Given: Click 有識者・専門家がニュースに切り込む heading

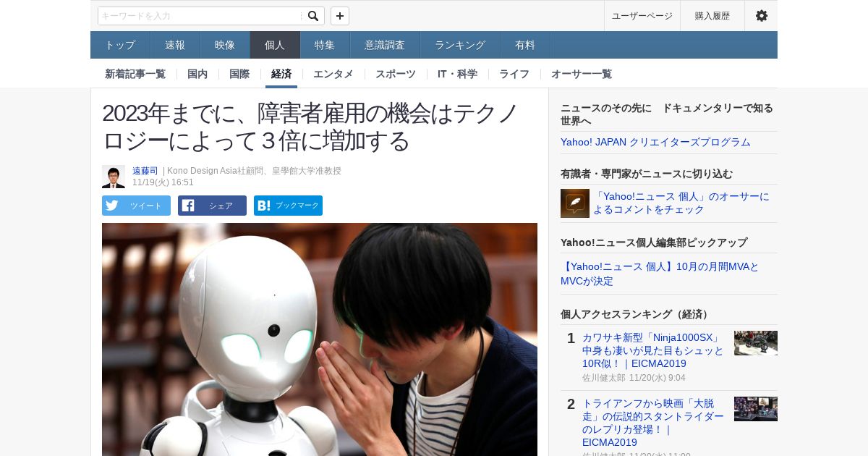Looking at the screenshot, I should 647,174.
